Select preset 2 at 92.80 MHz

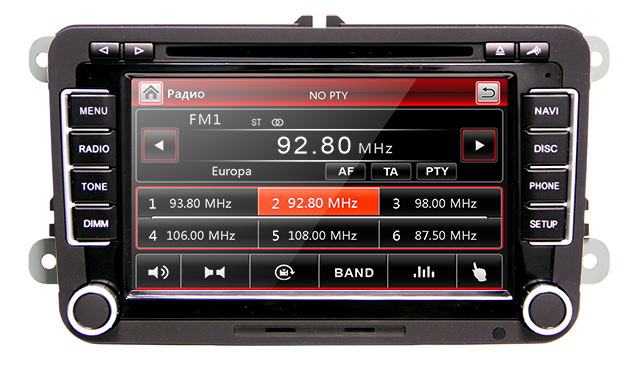[x=319, y=203]
